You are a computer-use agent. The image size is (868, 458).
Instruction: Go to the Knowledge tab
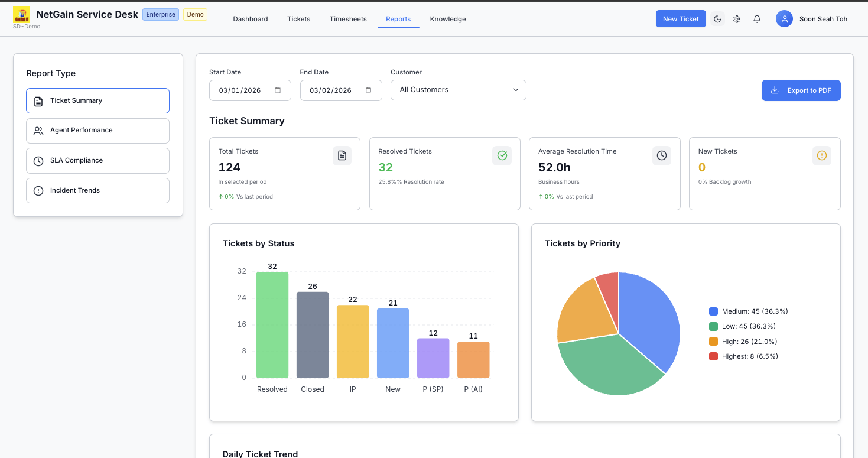[448, 19]
